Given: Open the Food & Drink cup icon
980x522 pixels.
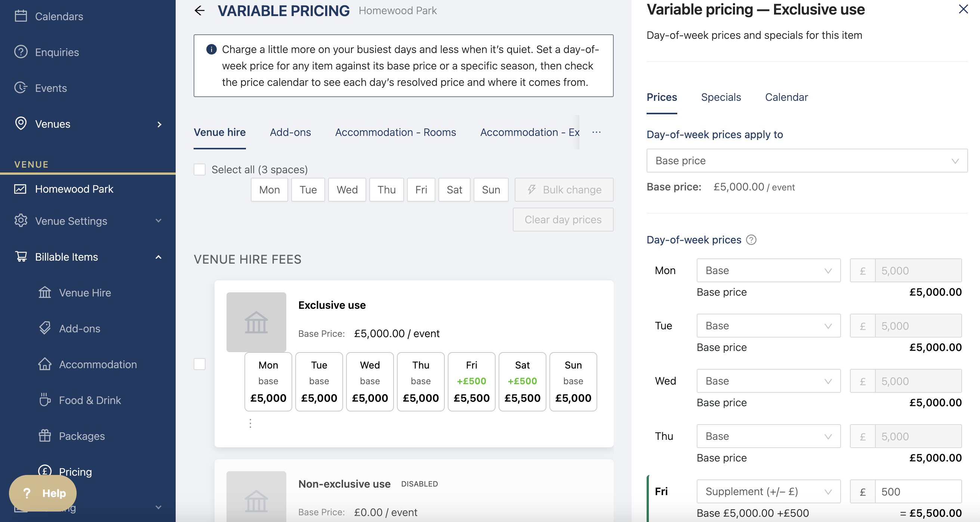Looking at the screenshot, I should pos(45,400).
